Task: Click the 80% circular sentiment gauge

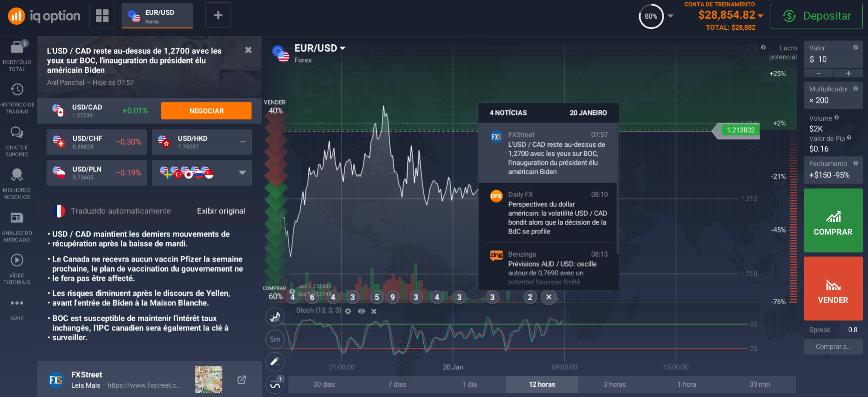Action: click(651, 16)
